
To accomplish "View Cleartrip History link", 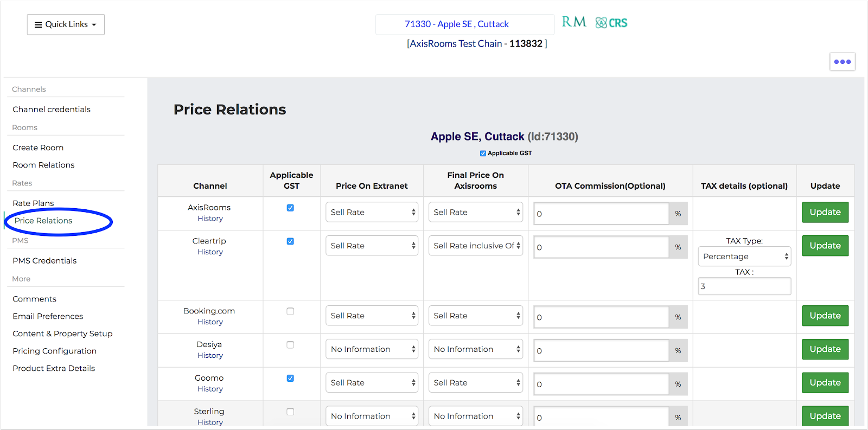I will (210, 252).
